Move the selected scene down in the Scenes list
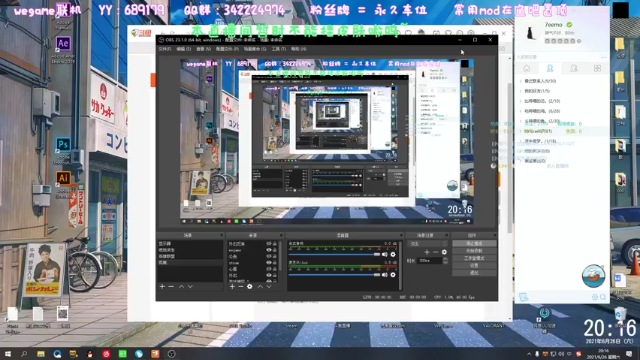 pyautogui.click(x=190, y=287)
